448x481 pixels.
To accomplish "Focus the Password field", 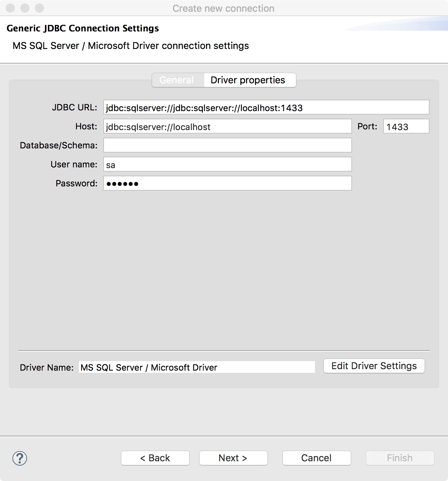I will tap(227, 183).
